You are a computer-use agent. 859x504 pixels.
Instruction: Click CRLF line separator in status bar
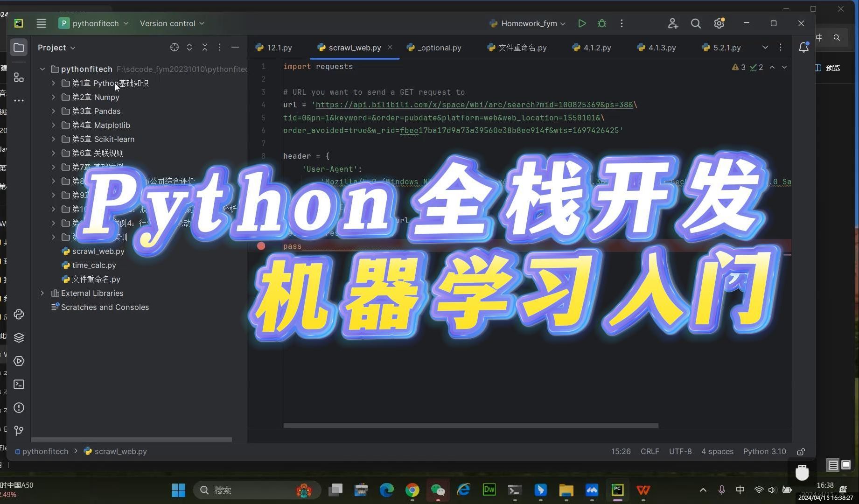coord(649,452)
